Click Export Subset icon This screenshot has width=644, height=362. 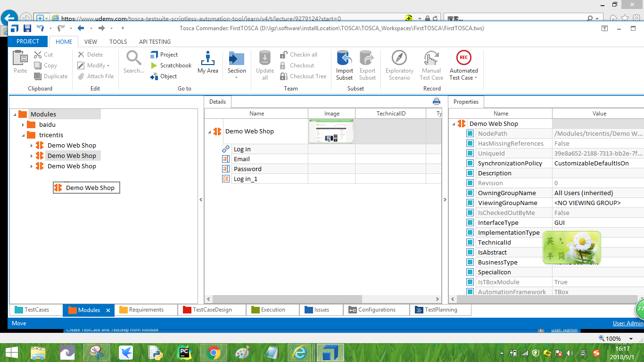pyautogui.click(x=367, y=58)
